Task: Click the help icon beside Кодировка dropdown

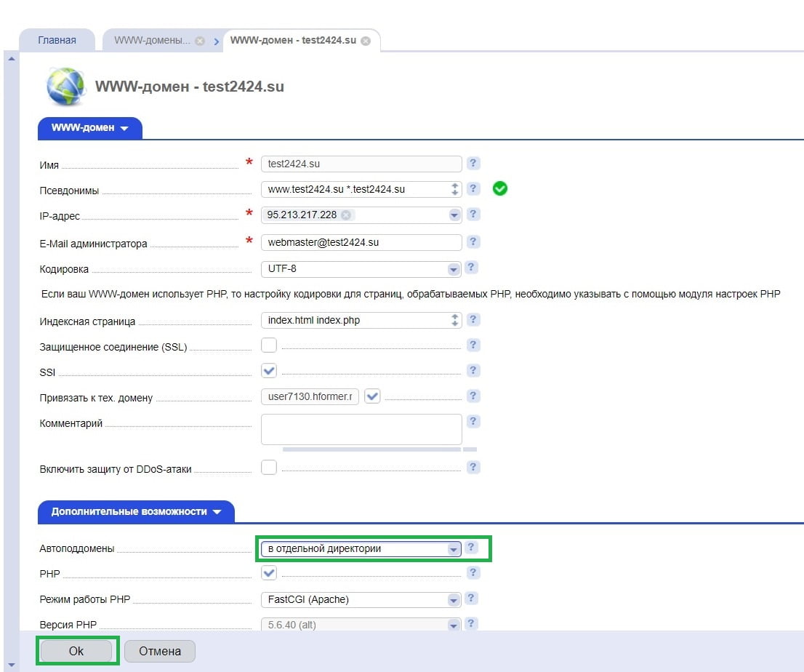Action: click(472, 268)
